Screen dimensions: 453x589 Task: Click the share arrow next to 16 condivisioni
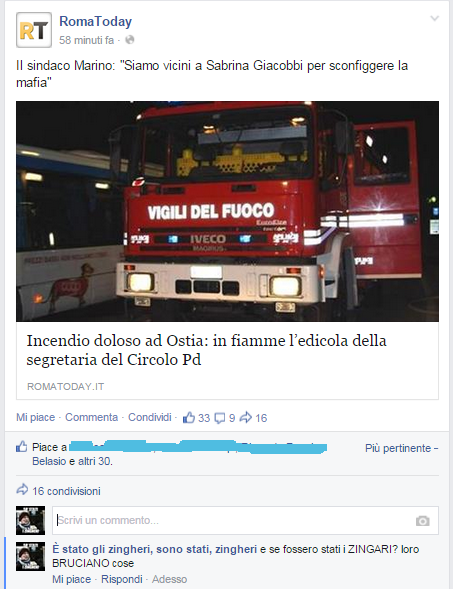tap(22, 489)
